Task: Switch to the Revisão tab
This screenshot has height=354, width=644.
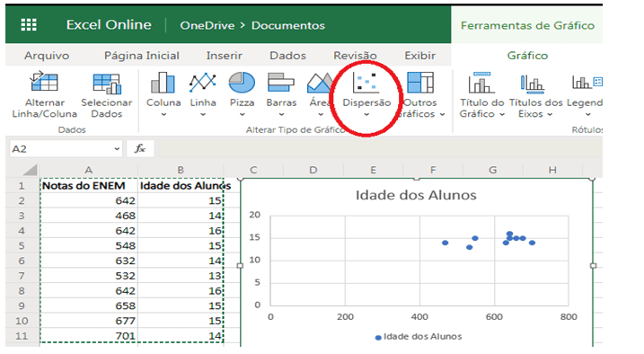Action: click(355, 56)
